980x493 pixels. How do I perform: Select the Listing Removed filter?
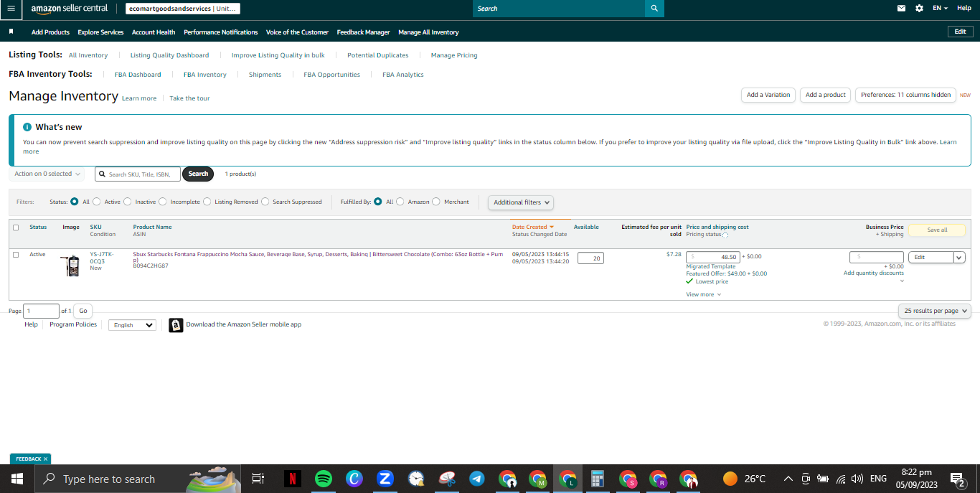click(207, 202)
